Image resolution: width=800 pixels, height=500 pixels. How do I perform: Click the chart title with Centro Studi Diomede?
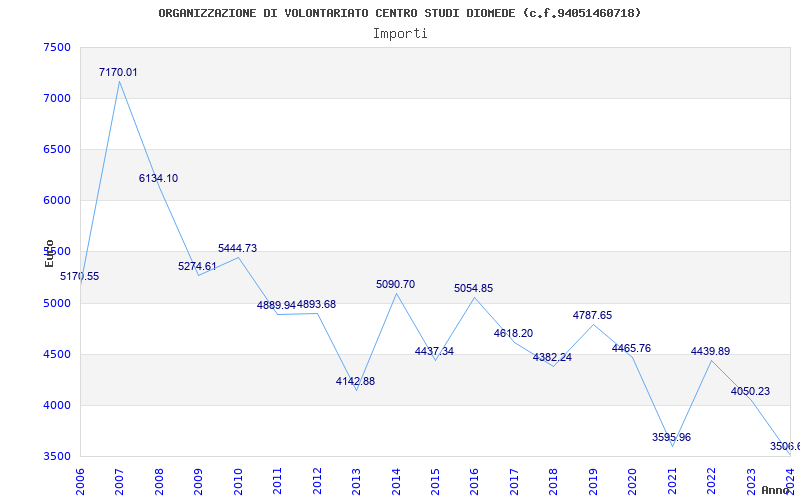point(400,13)
